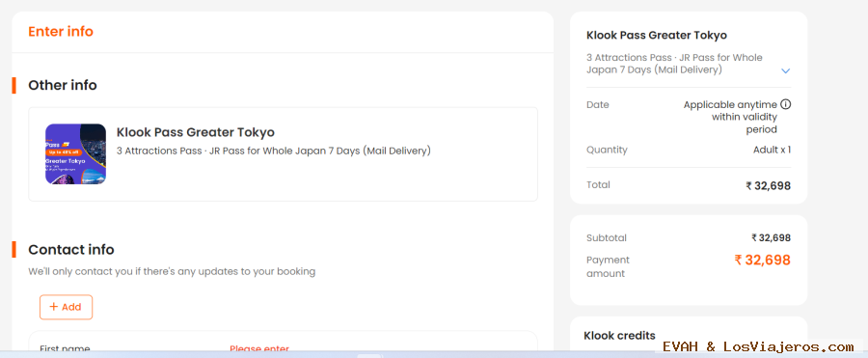Click the Applicable anytime within validity period text
This screenshot has width=868, height=358.
(x=731, y=117)
